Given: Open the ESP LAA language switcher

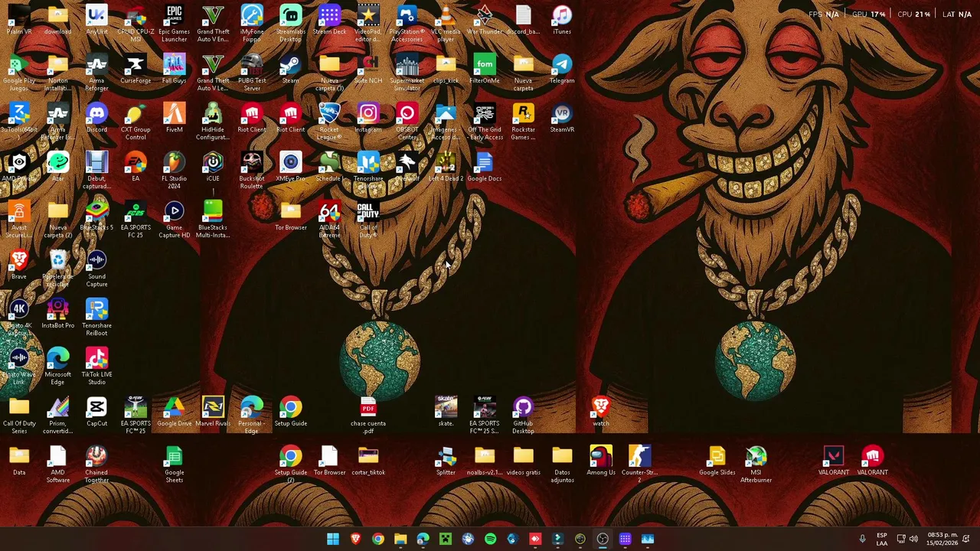Looking at the screenshot, I should coord(882,539).
